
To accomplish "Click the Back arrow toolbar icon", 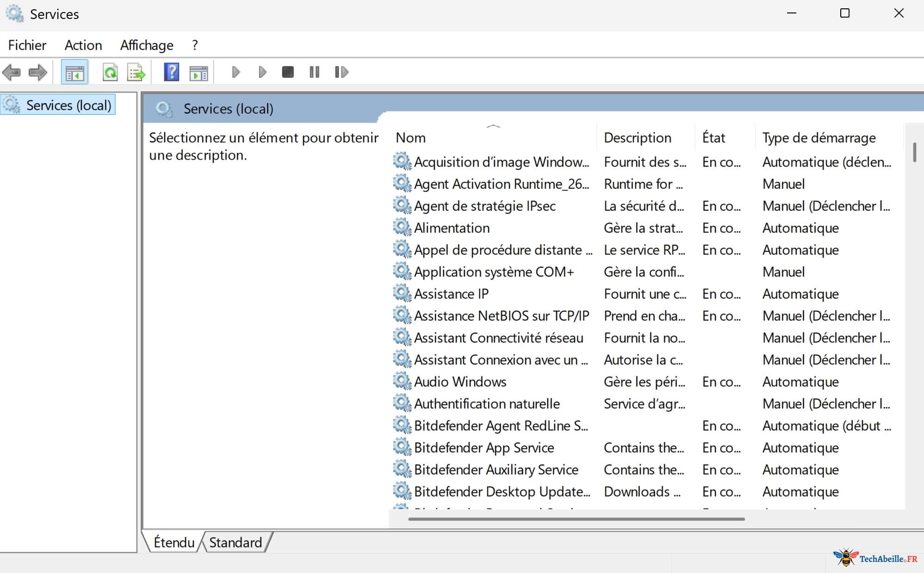I will [12, 73].
